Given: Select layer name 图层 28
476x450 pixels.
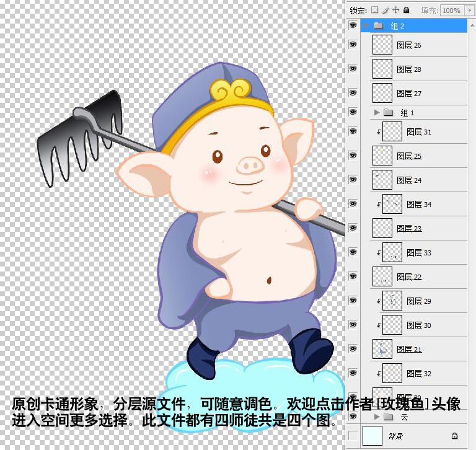Looking at the screenshot, I should click(x=409, y=69).
